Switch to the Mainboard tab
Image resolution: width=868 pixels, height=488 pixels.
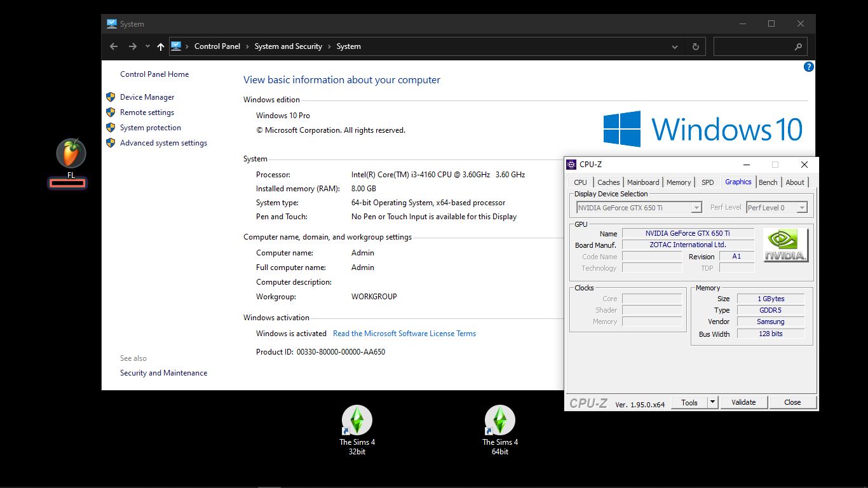pos(643,182)
